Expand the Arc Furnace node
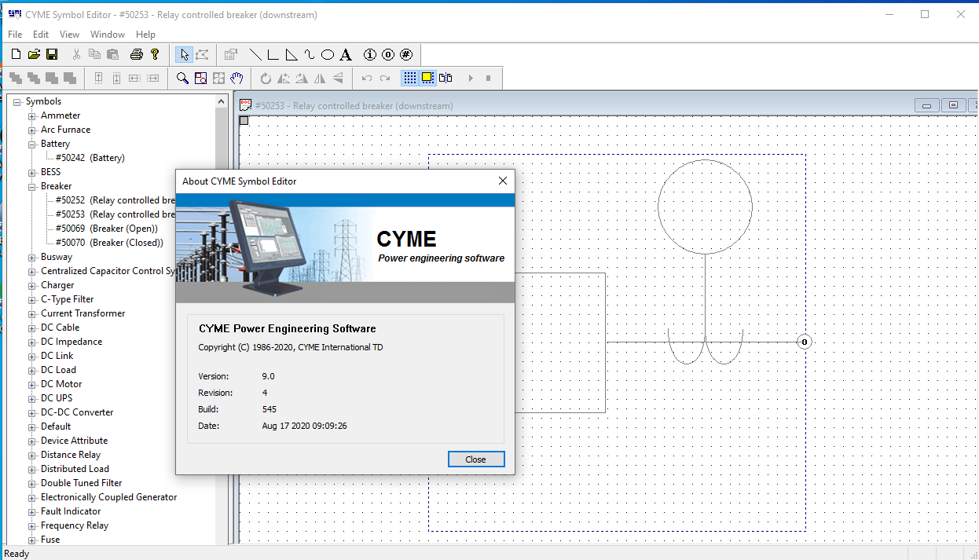 pyautogui.click(x=32, y=130)
